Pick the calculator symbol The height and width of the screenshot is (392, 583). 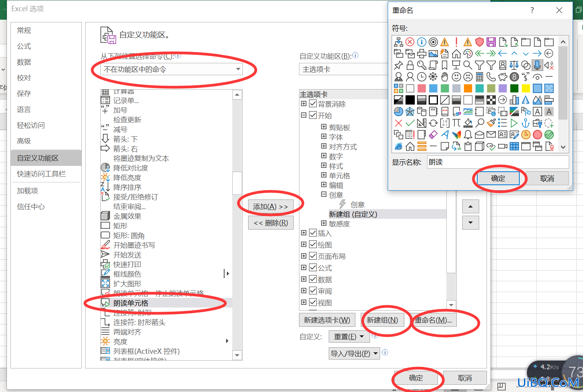tap(480, 77)
